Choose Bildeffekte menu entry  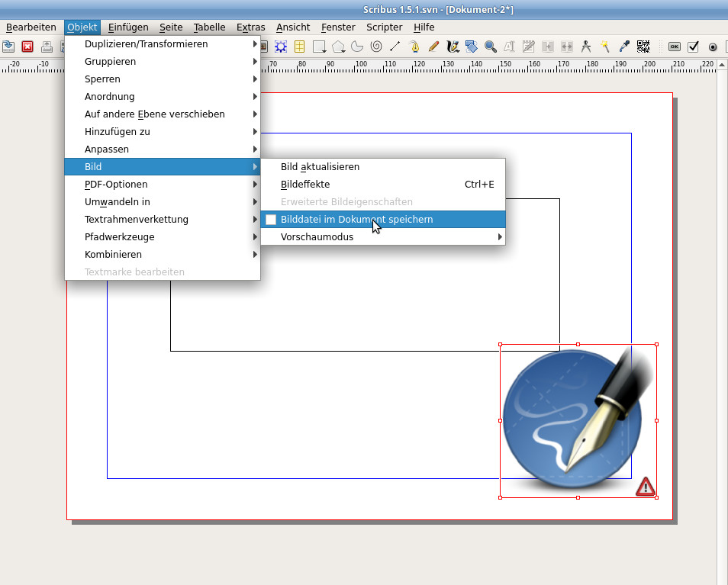coord(383,184)
